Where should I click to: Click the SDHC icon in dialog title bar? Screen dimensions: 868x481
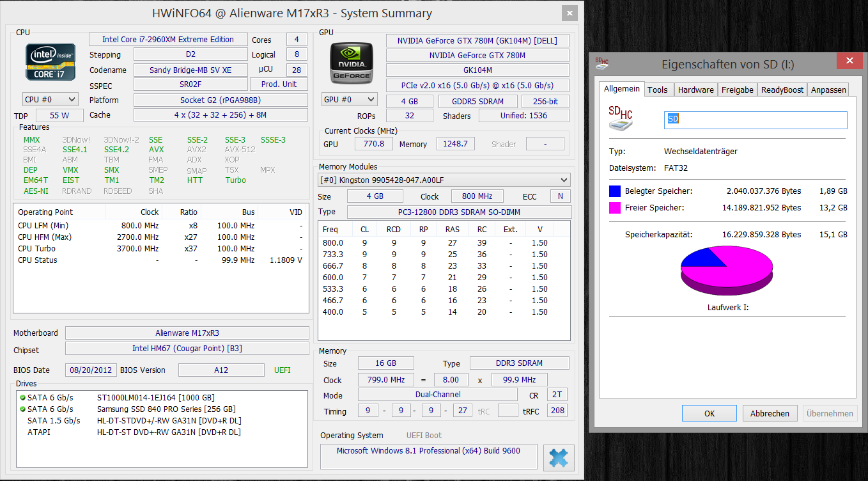tap(602, 63)
